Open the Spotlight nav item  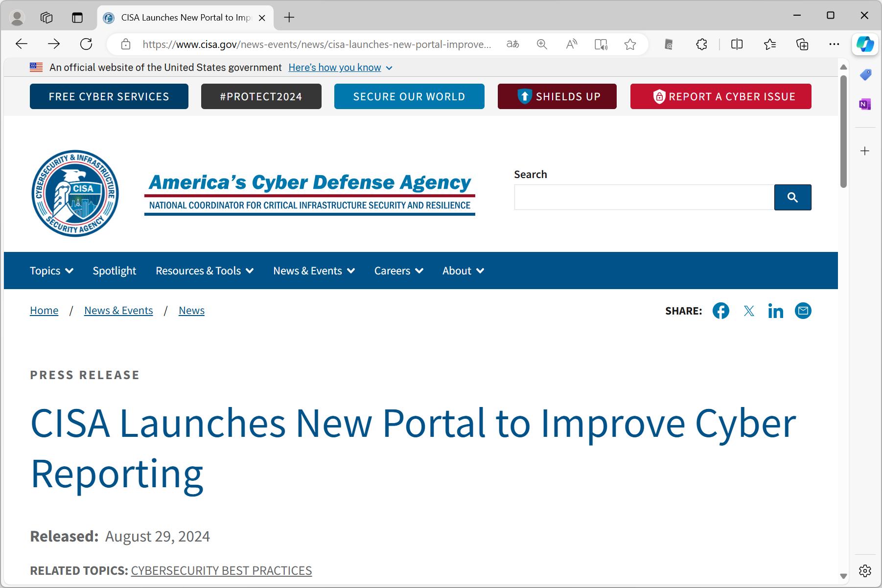pos(115,271)
